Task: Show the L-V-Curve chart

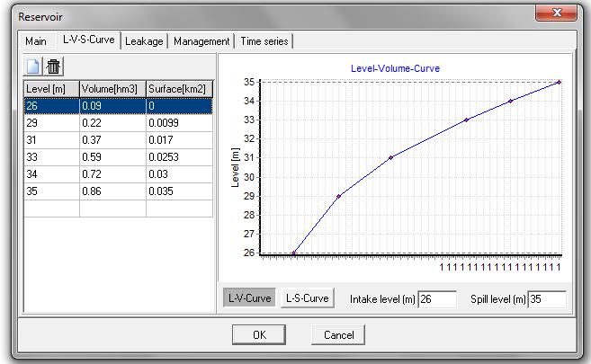Action: point(249,298)
